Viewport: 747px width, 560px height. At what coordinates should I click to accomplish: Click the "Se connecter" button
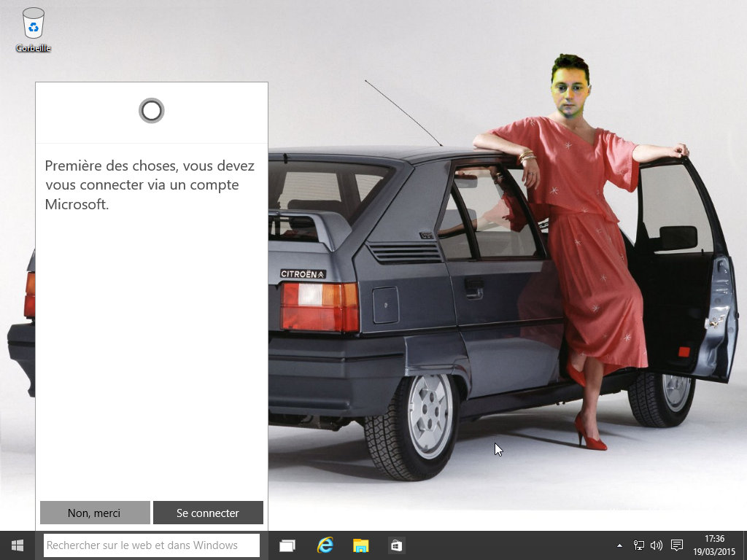208,513
